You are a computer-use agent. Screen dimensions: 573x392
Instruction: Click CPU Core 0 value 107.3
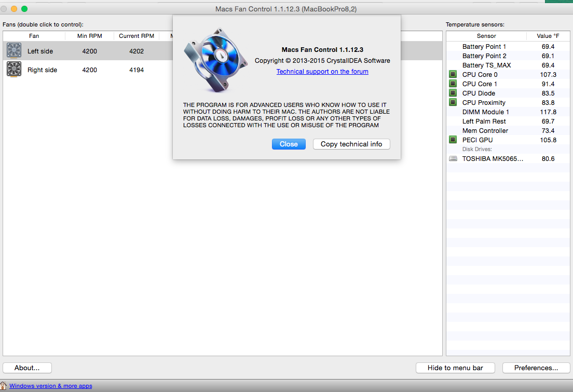point(548,75)
